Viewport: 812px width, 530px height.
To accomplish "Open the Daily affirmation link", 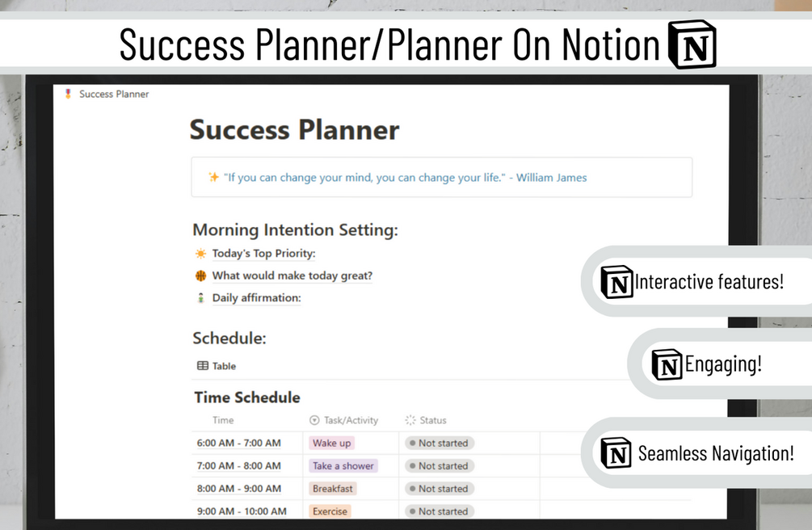I will tap(256, 298).
